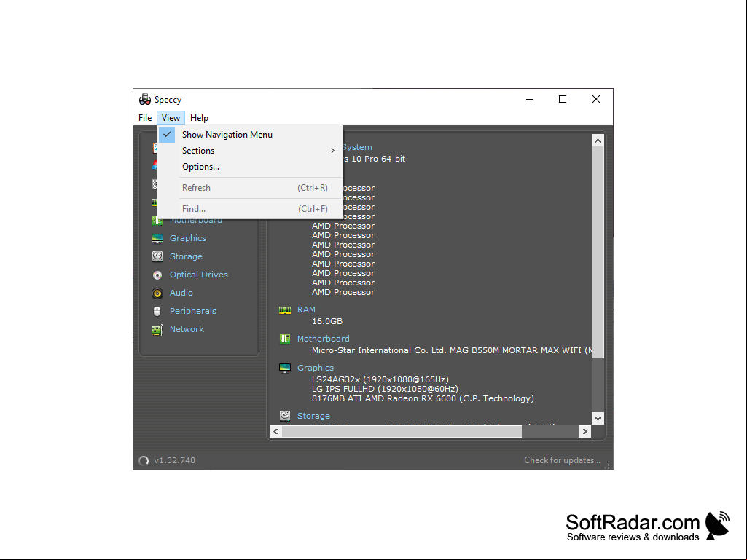Screen dimensions: 747x560
Task: Open Storage section from navigation sidebar link
Action: pyautogui.click(x=186, y=256)
